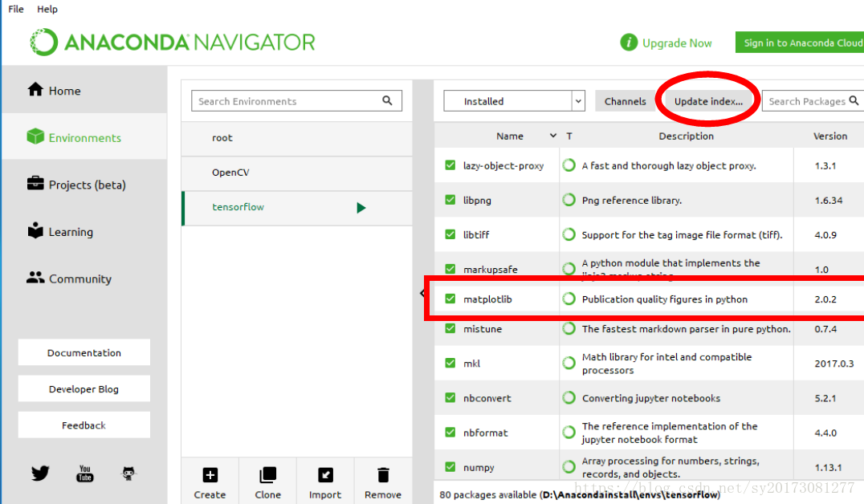Click the Learning book icon
Viewport: 864px width, 504px height.
tap(35, 230)
